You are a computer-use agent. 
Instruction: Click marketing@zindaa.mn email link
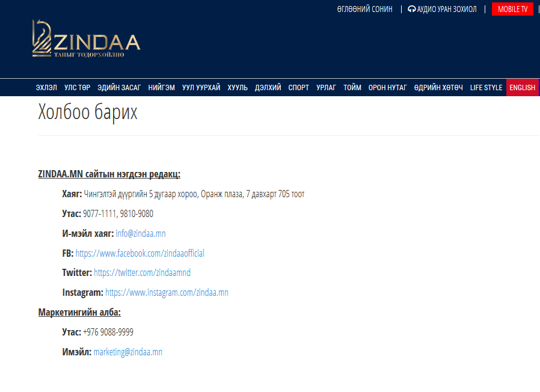[127, 352]
